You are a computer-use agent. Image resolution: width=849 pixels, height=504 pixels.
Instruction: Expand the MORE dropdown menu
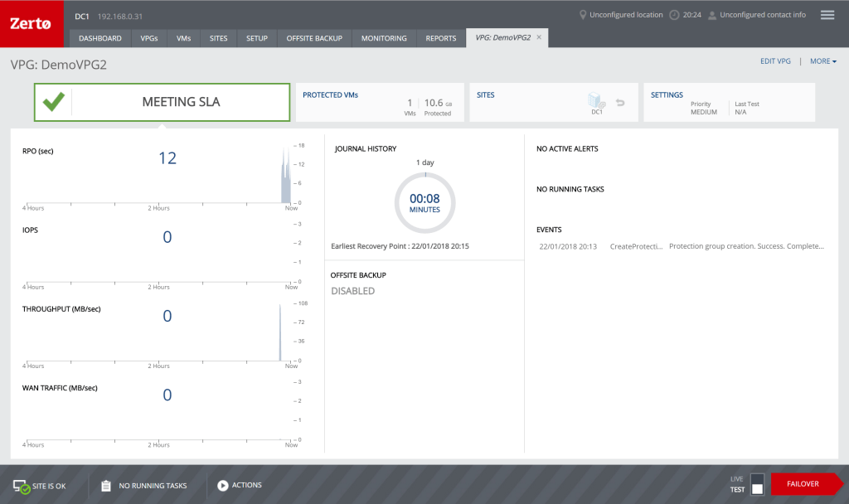point(822,61)
